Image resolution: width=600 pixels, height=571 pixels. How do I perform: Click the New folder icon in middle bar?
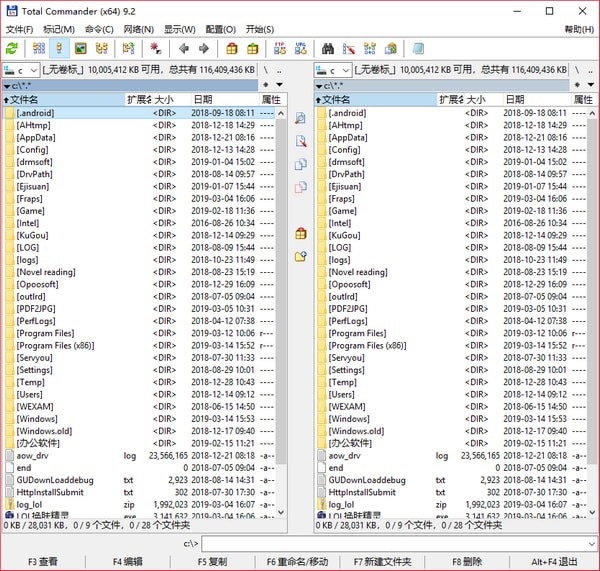(x=300, y=257)
